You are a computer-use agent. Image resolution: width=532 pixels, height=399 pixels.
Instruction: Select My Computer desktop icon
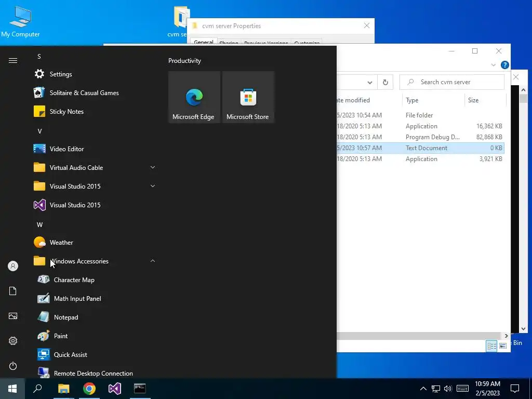tap(20, 21)
